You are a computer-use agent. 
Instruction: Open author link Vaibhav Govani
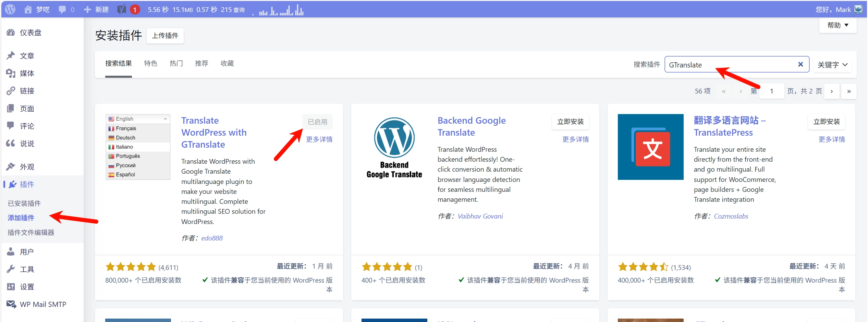[480, 216]
